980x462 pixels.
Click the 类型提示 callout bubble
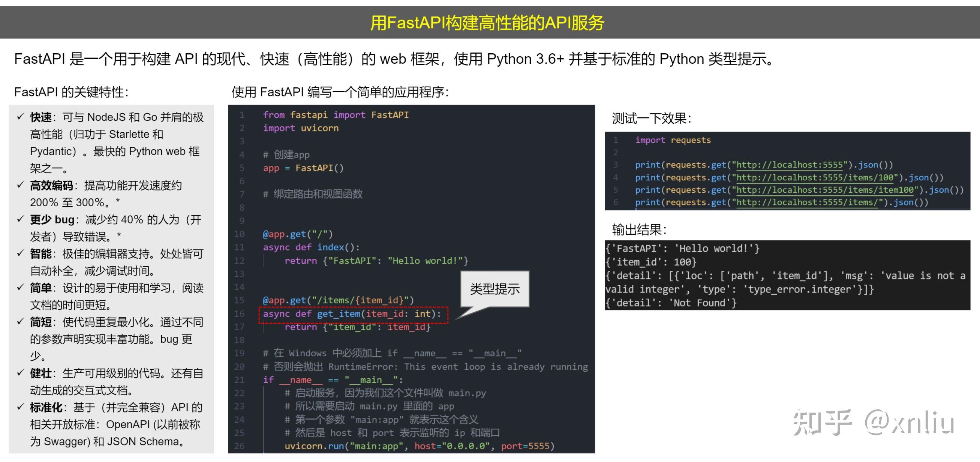click(494, 289)
